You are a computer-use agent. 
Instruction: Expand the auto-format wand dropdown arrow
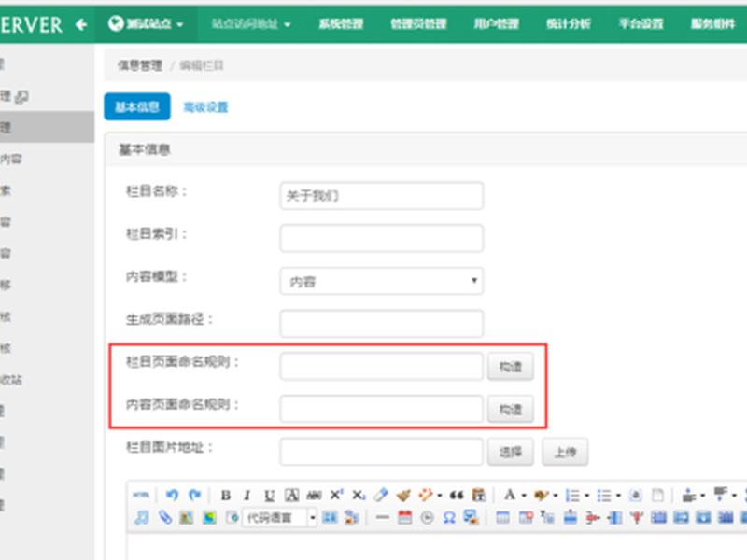(439, 496)
